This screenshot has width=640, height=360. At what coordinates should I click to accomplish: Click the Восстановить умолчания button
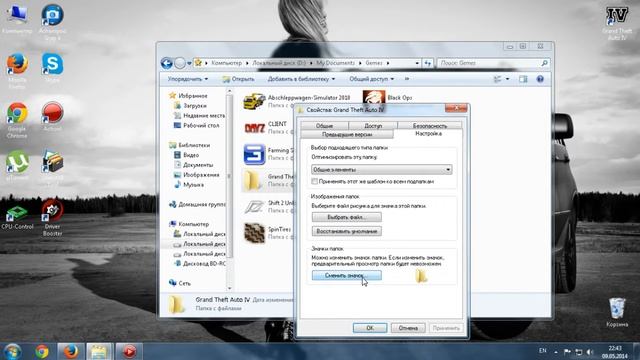pyautogui.click(x=347, y=231)
